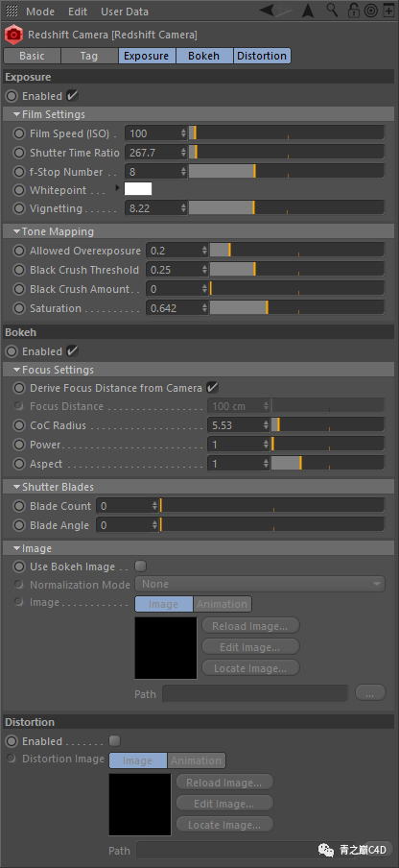Open the white Whitepoint color swatch
The width and height of the screenshot is (399, 868).
pos(138,189)
